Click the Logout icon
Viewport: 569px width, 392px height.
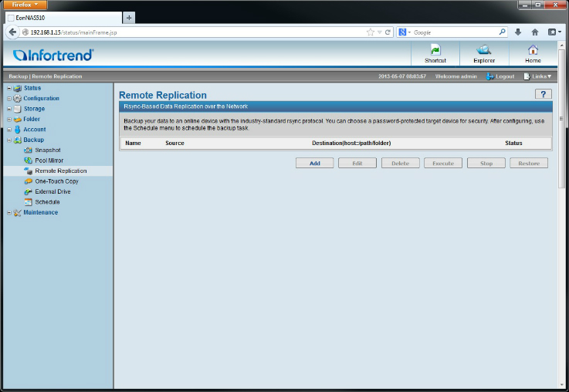pyautogui.click(x=490, y=76)
